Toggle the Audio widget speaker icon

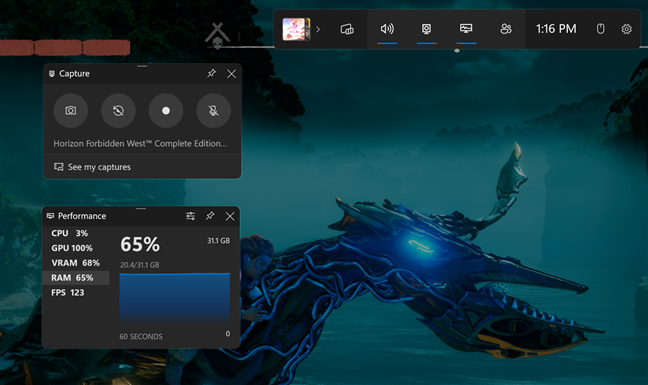point(387,29)
